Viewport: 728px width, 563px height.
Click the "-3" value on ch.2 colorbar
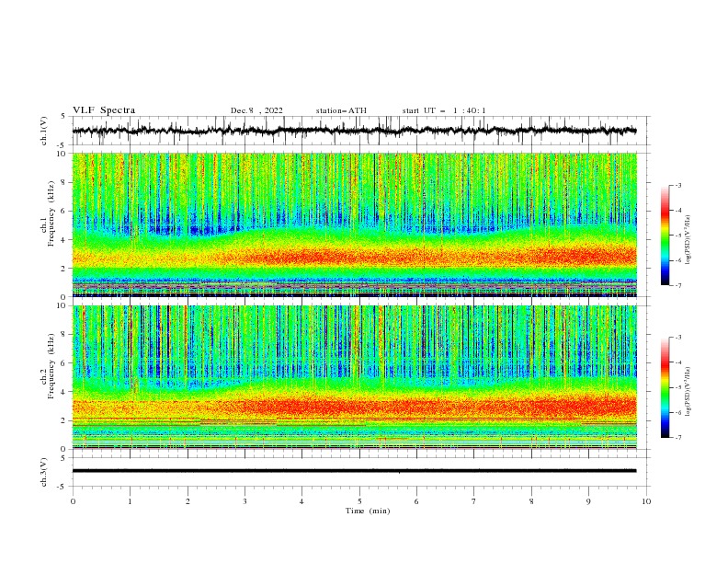coord(678,338)
